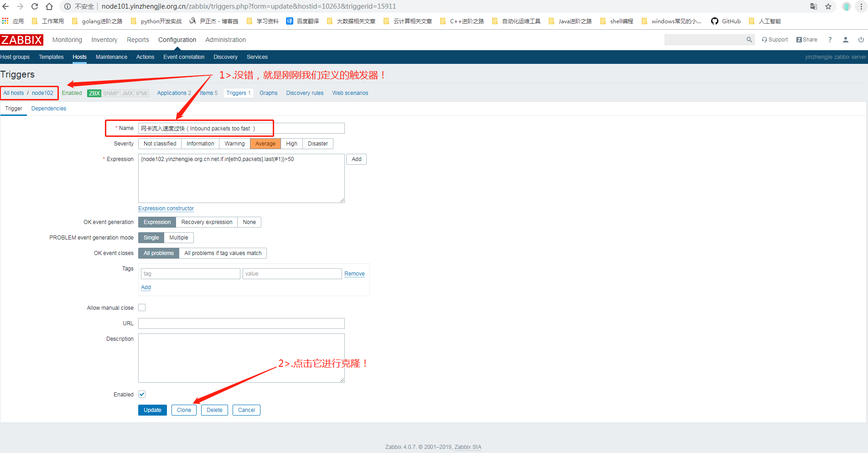Click the search magnifier icon
Viewport: 868px width, 453px height.
coord(749,40)
